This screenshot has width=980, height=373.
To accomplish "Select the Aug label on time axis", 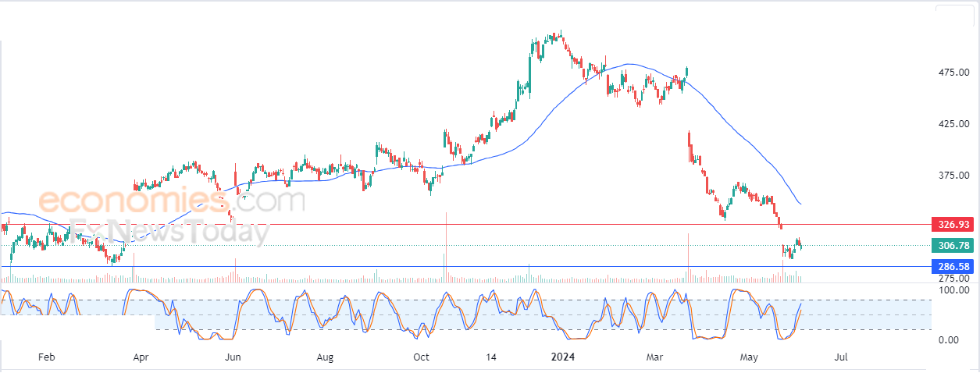I will 326,357.
